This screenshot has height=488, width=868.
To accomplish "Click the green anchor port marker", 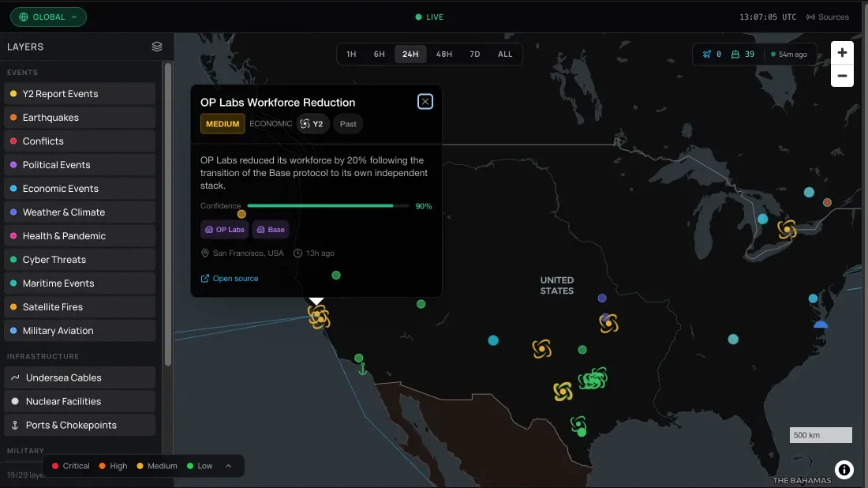I will [363, 368].
